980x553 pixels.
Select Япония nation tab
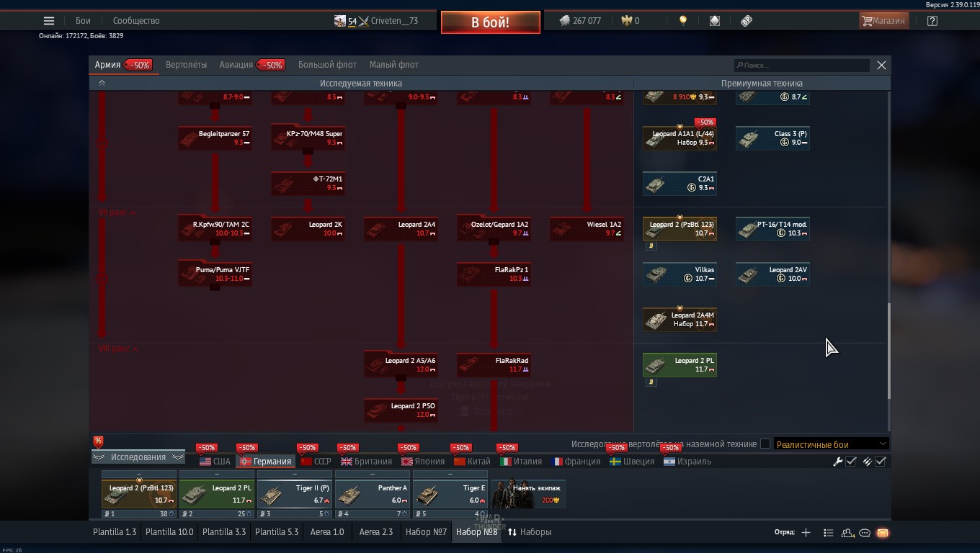point(423,462)
